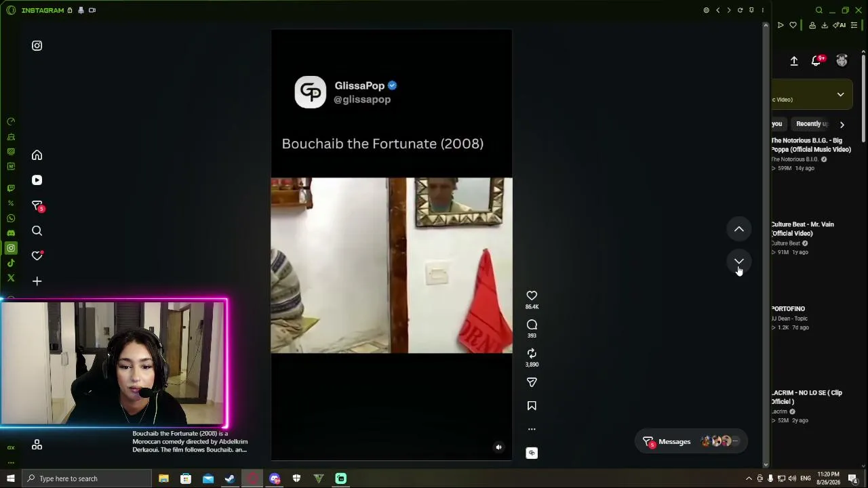Go to the next reel arrow
The width and height of the screenshot is (868, 488).
tap(739, 262)
